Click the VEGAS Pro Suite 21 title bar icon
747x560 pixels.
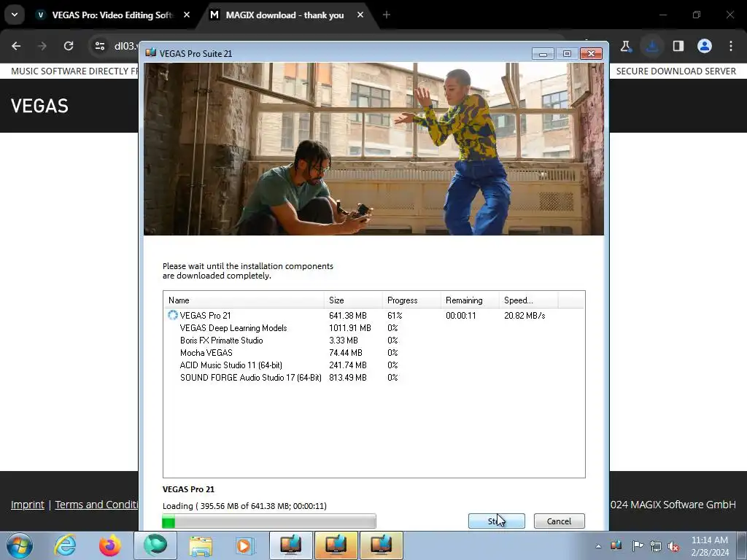pos(150,52)
